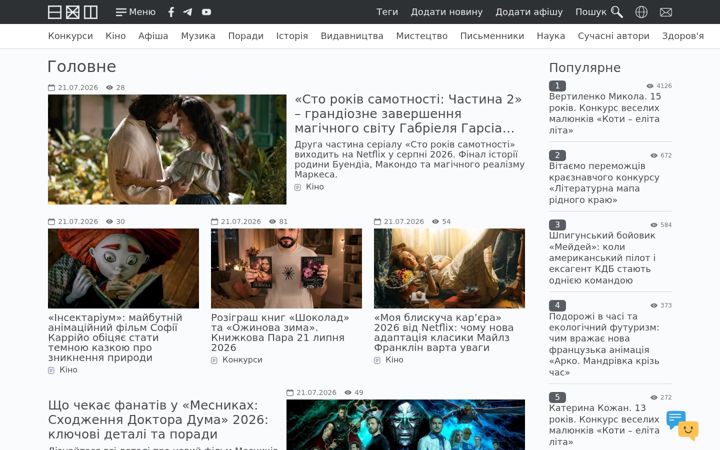Image resolution: width=720 pixels, height=450 pixels.
Task: Open the Facebook page icon
Action: [171, 12]
